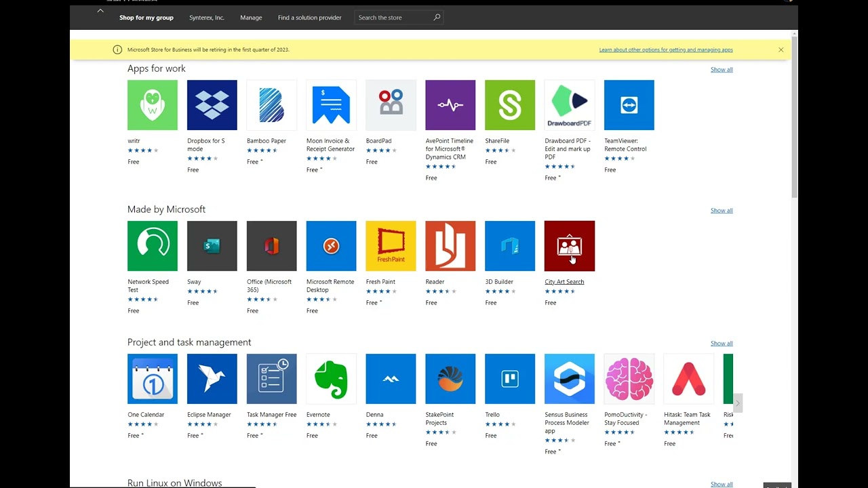Open the Evernote app title

[x=318, y=415]
